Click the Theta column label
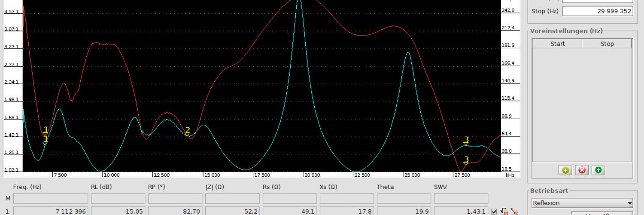Screen dimensions: 644x215 pos(385,187)
